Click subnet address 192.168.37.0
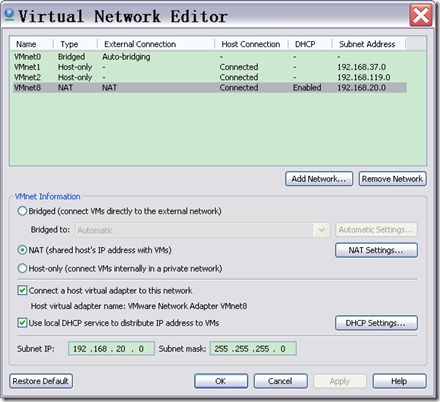 (362, 67)
